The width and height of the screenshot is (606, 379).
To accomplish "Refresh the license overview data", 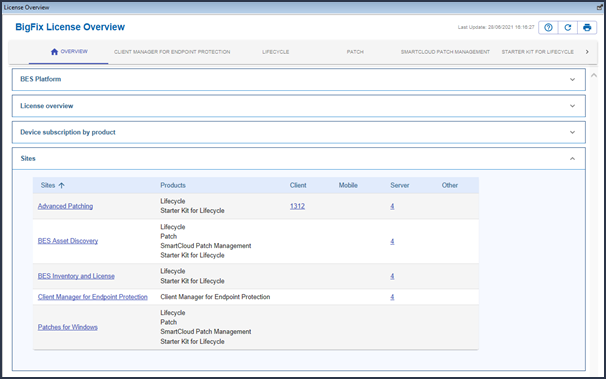I will pyautogui.click(x=567, y=27).
